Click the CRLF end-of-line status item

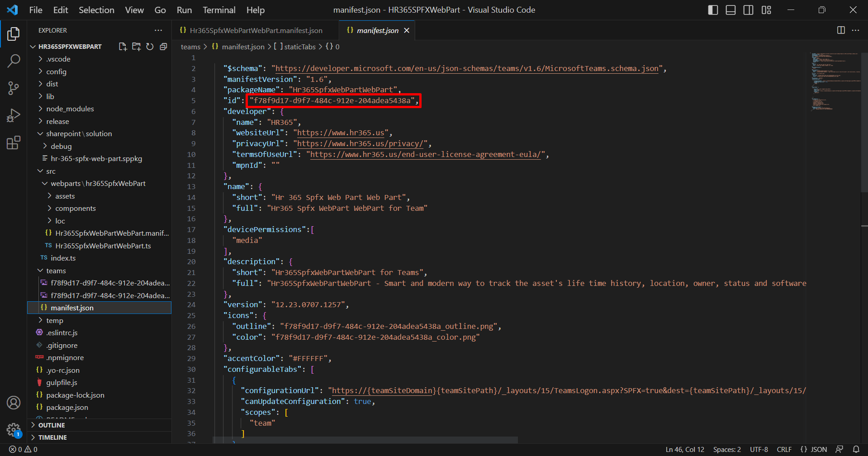pyautogui.click(x=784, y=449)
